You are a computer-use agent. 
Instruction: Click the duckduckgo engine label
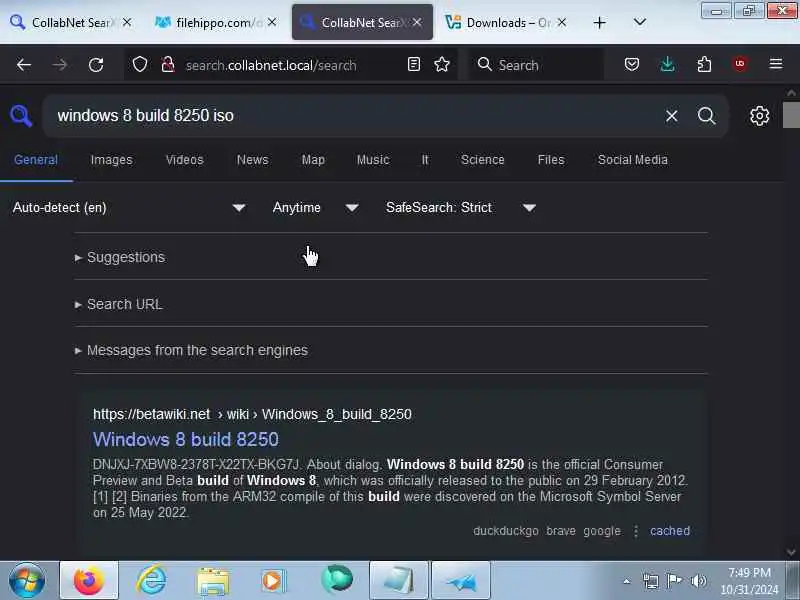[x=506, y=531]
